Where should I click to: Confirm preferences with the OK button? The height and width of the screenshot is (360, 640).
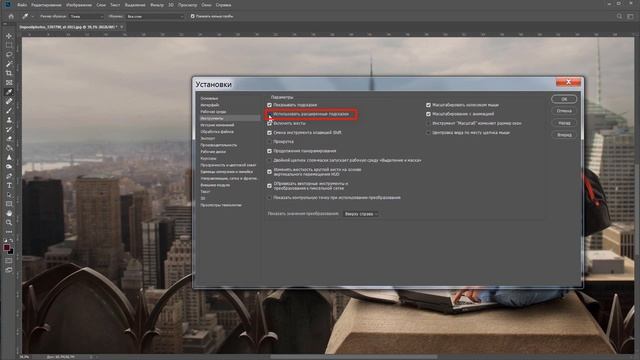point(564,99)
